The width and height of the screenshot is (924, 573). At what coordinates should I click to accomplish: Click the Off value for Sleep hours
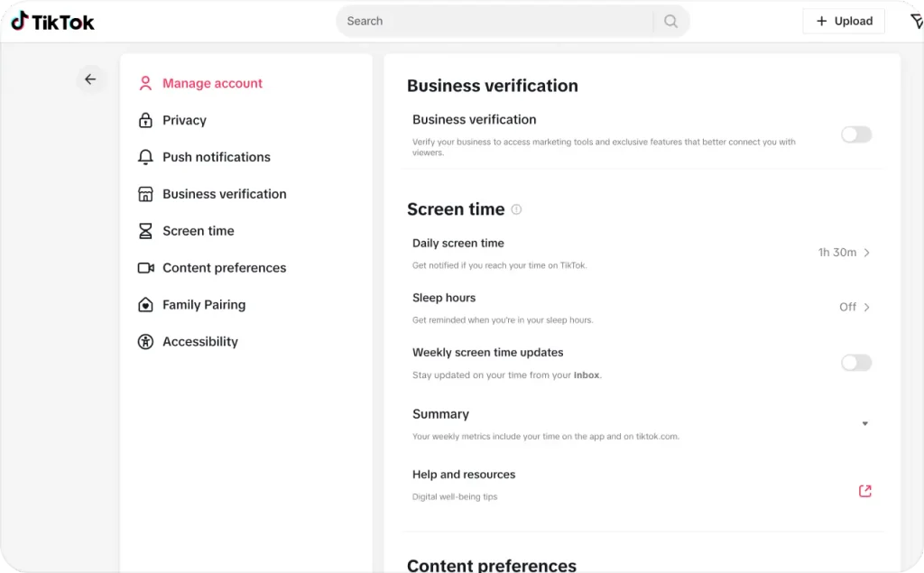tap(847, 307)
